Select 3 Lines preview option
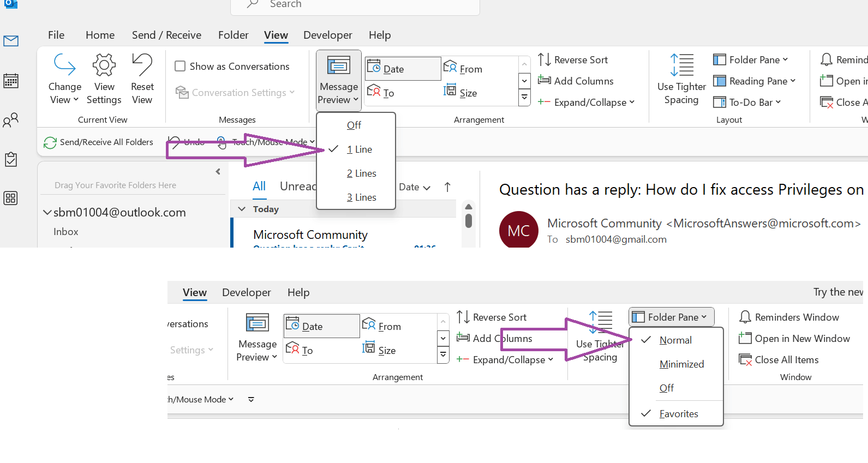 click(x=356, y=197)
